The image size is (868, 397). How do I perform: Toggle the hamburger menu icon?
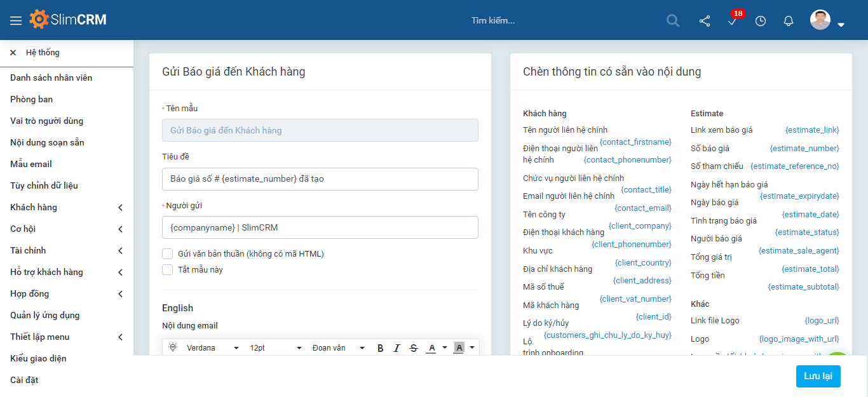[16, 19]
